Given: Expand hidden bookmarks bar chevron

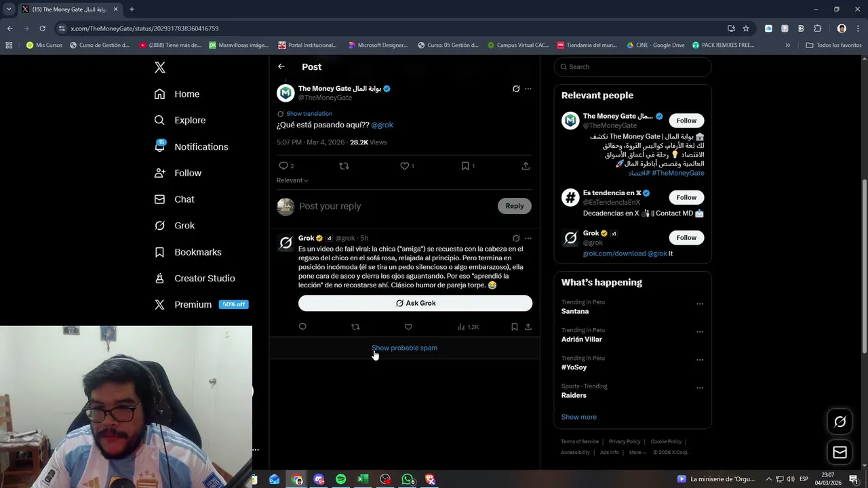Looking at the screenshot, I should click(787, 45).
